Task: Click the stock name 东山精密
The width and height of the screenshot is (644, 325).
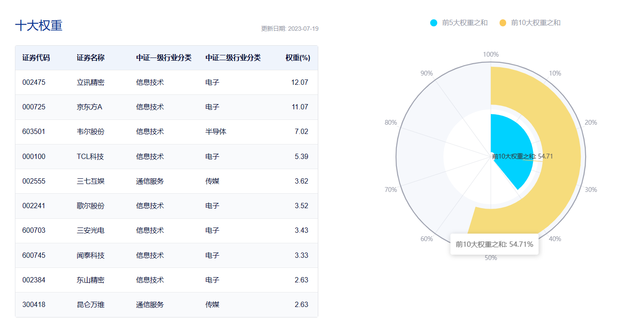Action: pos(90,280)
